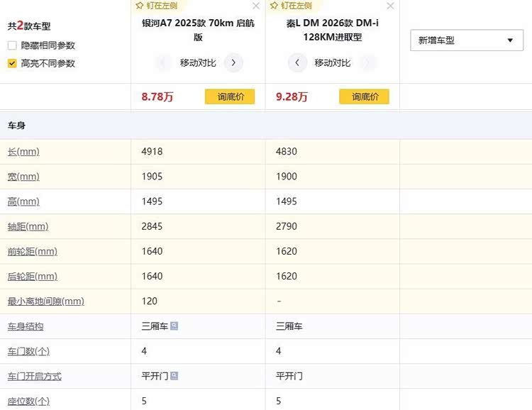The height and width of the screenshot is (410, 532).
Task: Move 秦L DM column left with arrow
Action: [297, 63]
